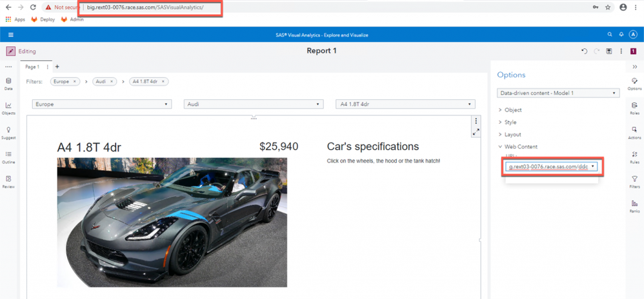The height and width of the screenshot is (299, 644).
Task: Switch to the Roles pane
Action: click(634, 108)
